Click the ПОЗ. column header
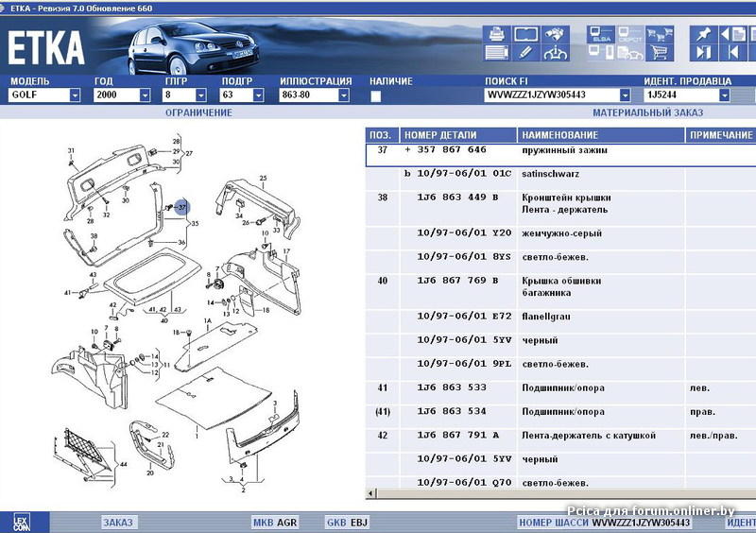The image size is (756, 533). point(383,135)
